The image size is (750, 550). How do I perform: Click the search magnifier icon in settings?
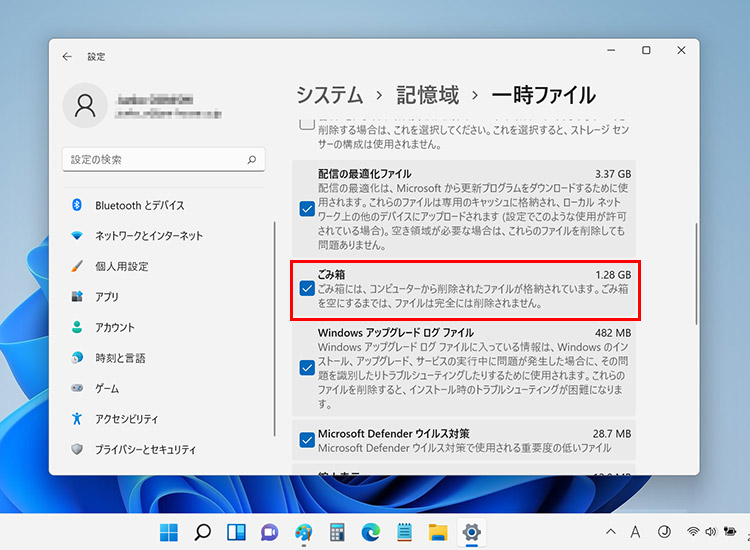[x=254, y=160]
